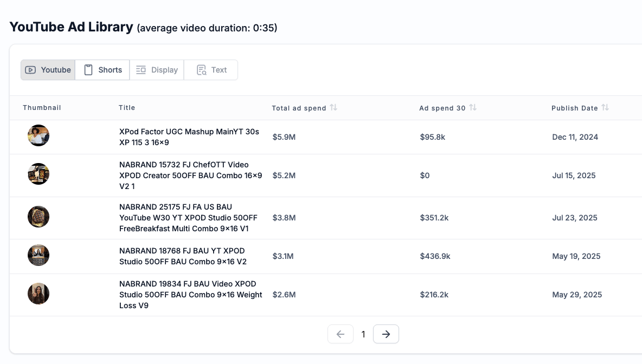Screen dimensions: 642x364
Task: Select NABRAND 18768 FJ BAU title
Action: click(183, 256)
